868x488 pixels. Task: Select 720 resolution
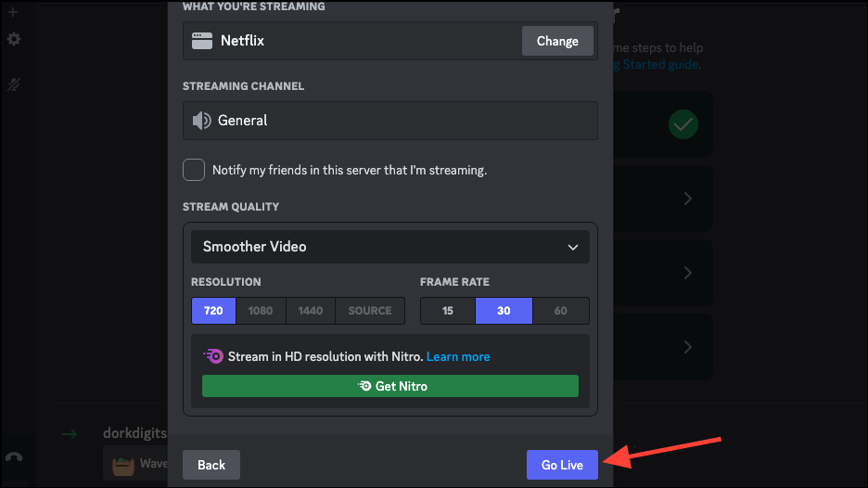point(213,311)
